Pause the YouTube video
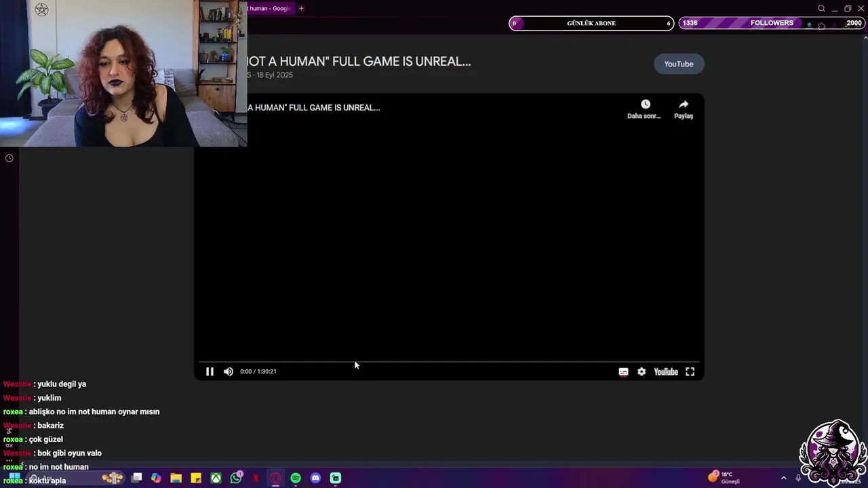868x488 pixels. pos(210,371)
